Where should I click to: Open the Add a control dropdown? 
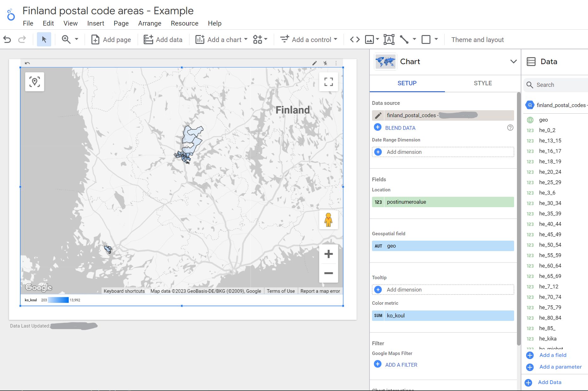[309, 39]
